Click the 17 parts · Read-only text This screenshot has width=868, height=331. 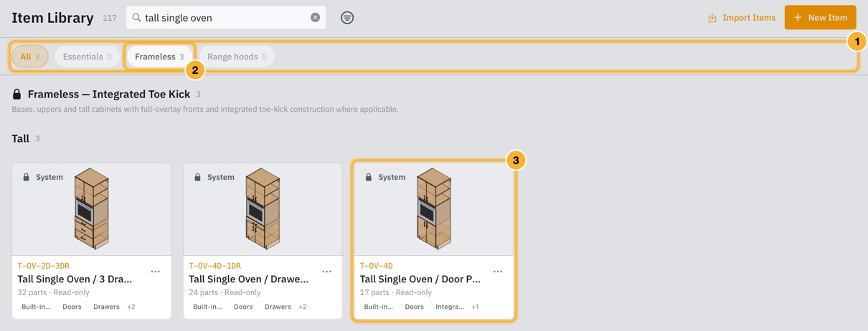point(396,292)
